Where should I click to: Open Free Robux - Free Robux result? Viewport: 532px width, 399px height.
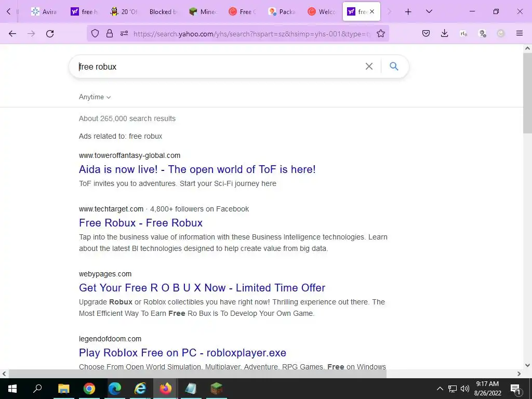click(141, 223)
